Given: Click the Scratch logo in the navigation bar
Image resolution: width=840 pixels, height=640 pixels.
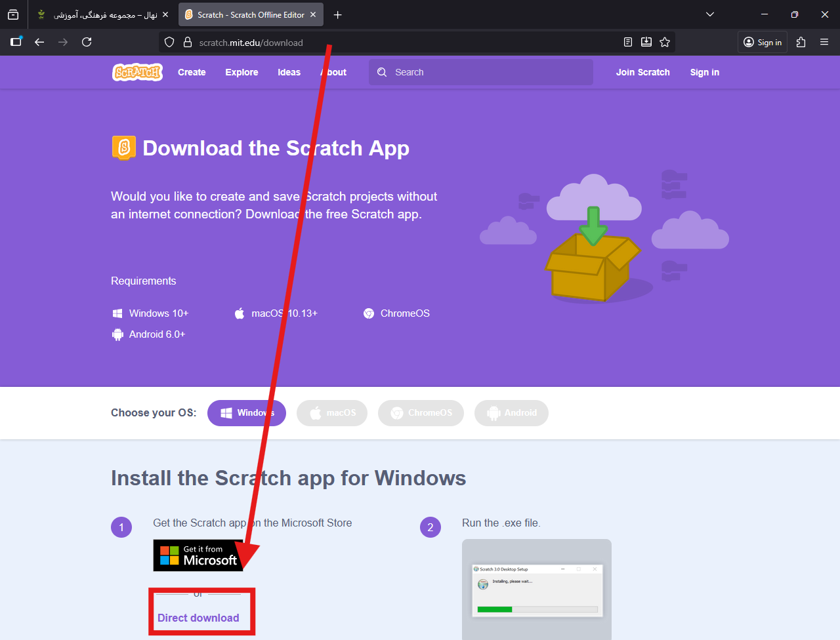Looking at the screenshot, I should (137, 72).
